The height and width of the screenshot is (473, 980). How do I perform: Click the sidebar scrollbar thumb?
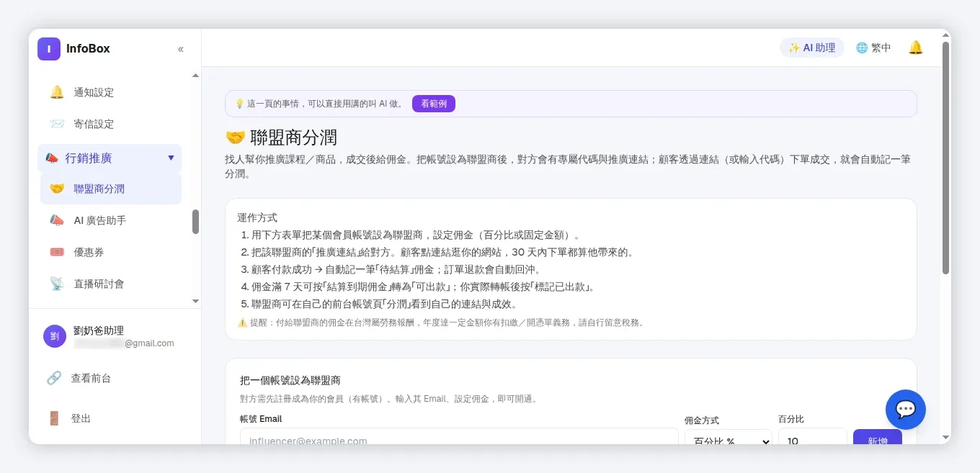coord(195,222)
